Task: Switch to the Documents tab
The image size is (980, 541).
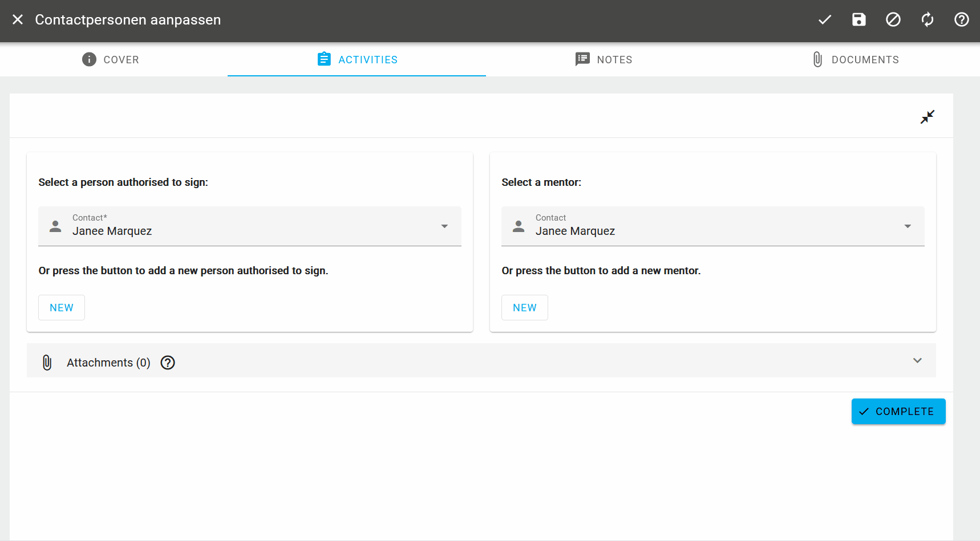Action: [x=855, y=59]
